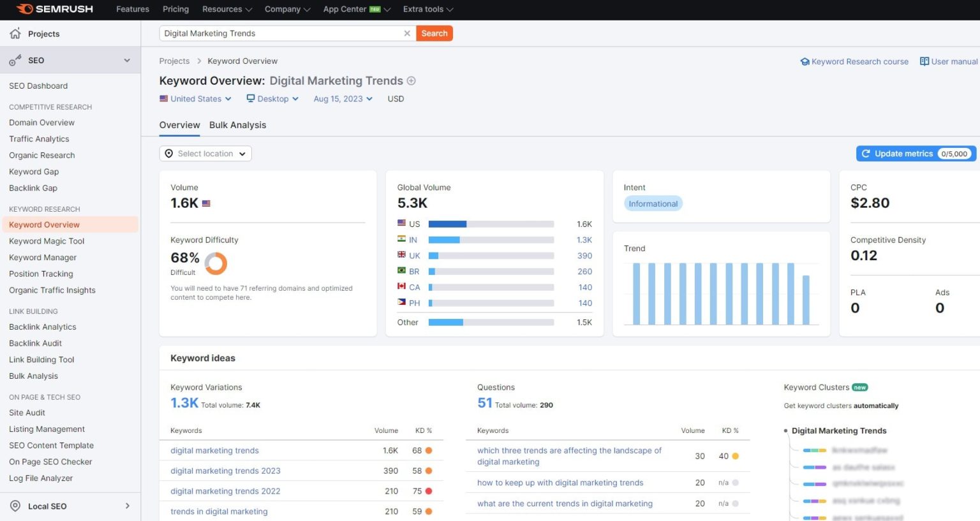Click the India flag in Global Volume

point(401,239)
